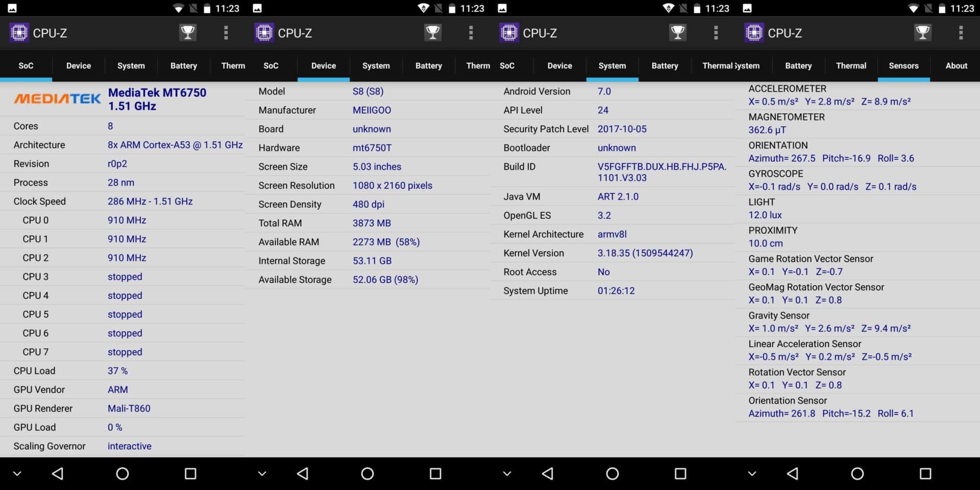Image resolution: width=980 pixels, height=490 pixels.
Task: Tap the home circle on the Device screen
Action: coord(367,474)
